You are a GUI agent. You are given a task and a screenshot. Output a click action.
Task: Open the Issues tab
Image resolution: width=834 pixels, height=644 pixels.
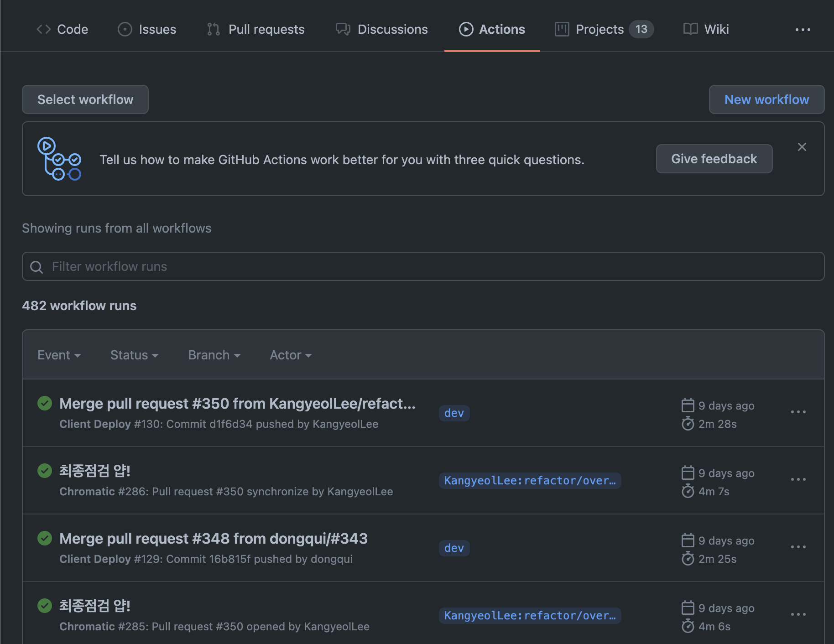point(147,29)
